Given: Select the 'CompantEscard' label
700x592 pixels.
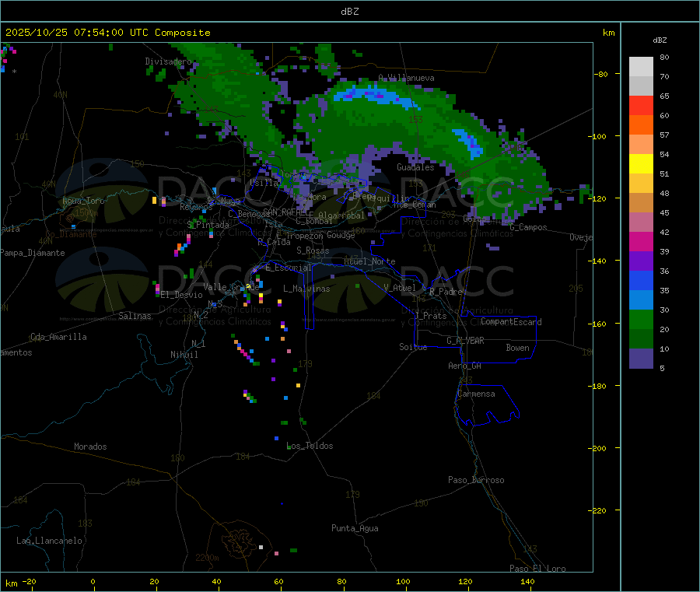Looking at the screenshot, I should tap(511, 321).
